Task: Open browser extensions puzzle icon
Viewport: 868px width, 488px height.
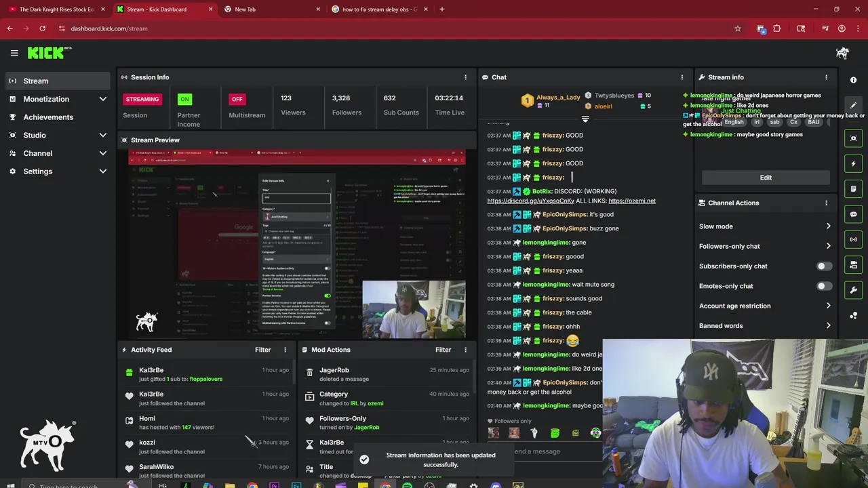Action: [777, 28]
